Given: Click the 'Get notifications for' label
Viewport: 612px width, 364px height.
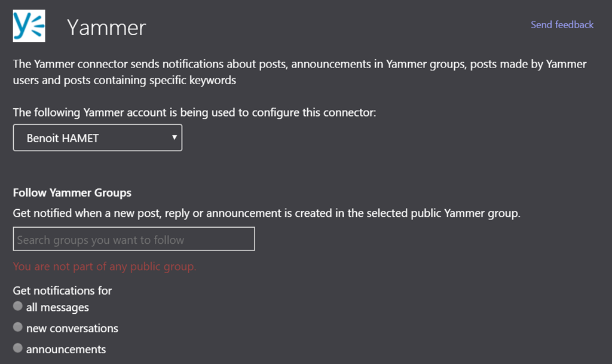Looking at the screenshot, I should 63,290.
